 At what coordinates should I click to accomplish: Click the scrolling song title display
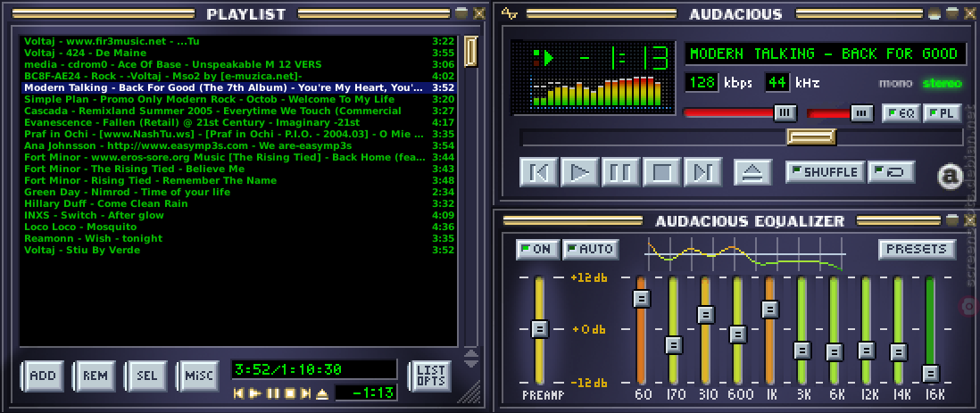824,54
